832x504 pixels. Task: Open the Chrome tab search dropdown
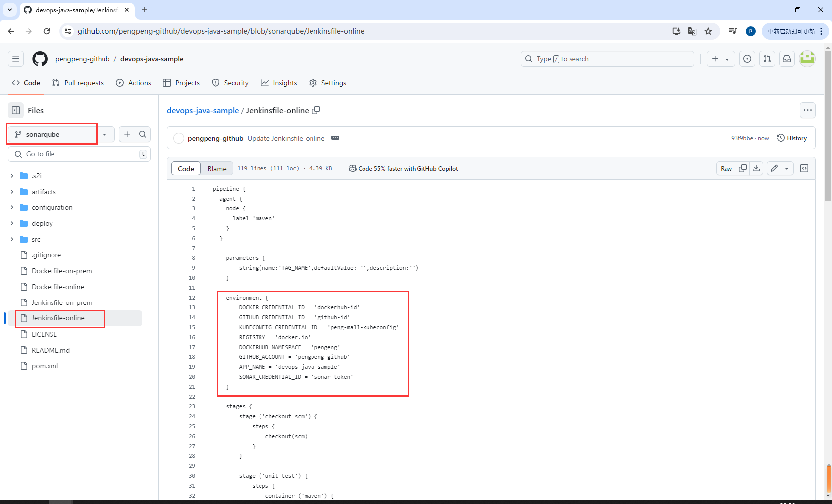pos(10,10)
